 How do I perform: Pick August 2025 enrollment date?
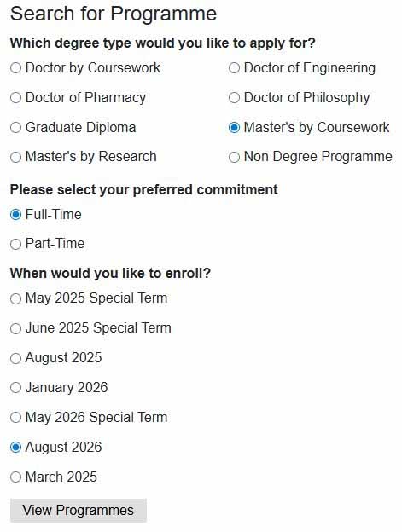(x=15, y=358)
